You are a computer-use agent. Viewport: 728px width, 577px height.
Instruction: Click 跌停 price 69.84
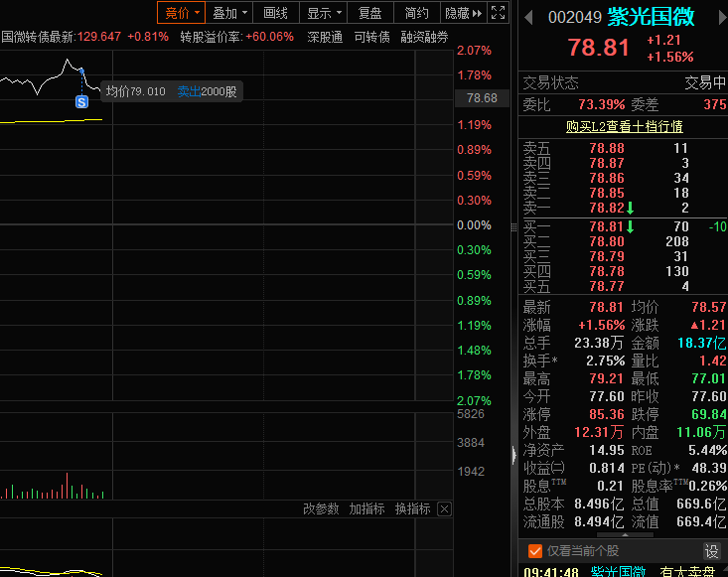708,414
